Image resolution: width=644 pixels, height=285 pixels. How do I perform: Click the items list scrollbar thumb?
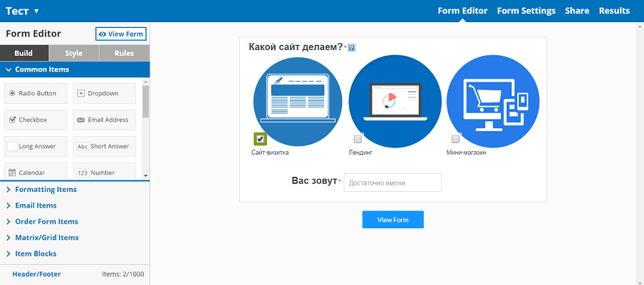146,102
